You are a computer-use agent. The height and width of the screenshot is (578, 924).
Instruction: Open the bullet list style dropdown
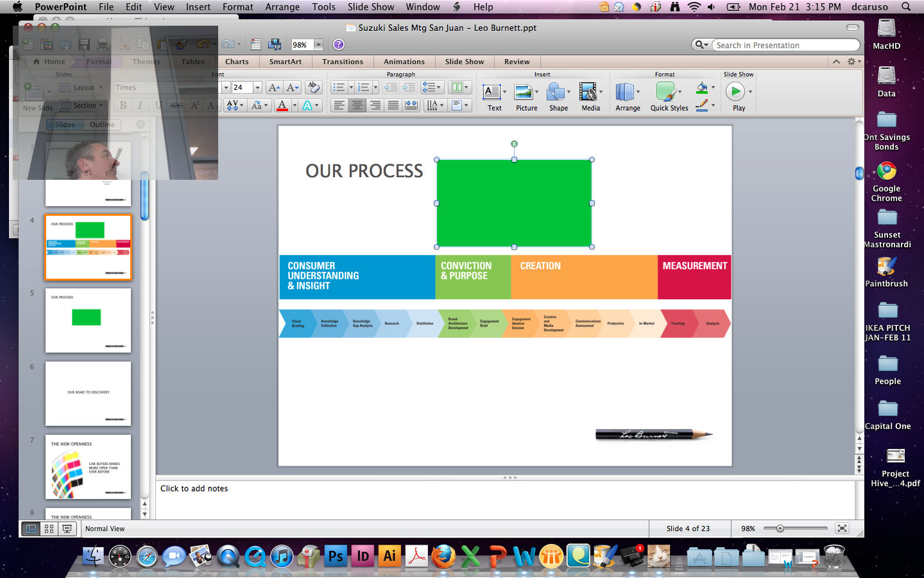[351, 87]
